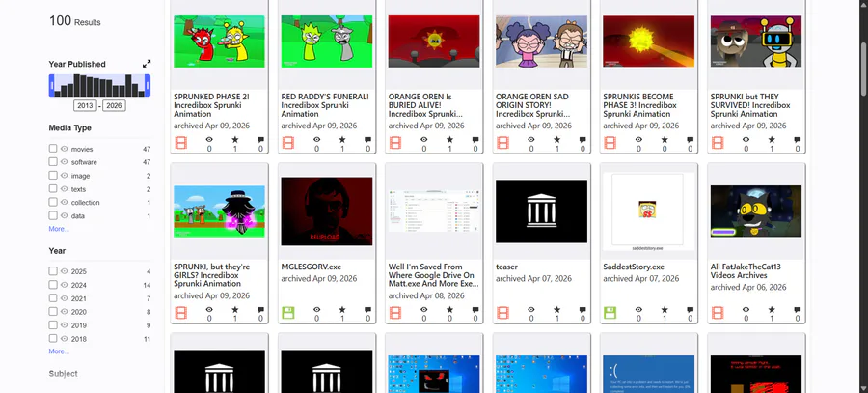Check the movies media type checkbox
Viewport: 868px width, 393px height.
[x=53, y=149]
